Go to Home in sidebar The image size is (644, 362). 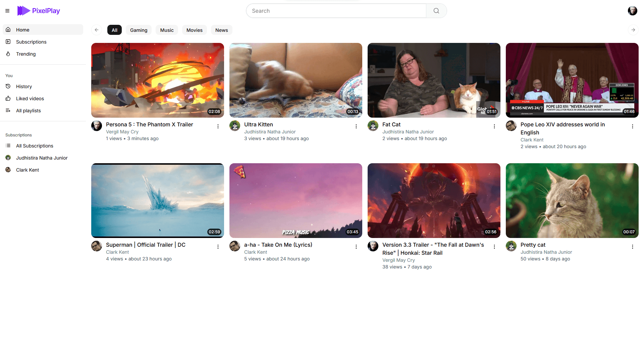pos(43,29)
